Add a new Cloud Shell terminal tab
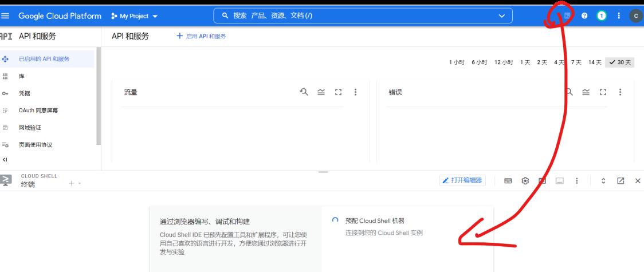The width and height of the screenshot is (644, 272). 71,183
